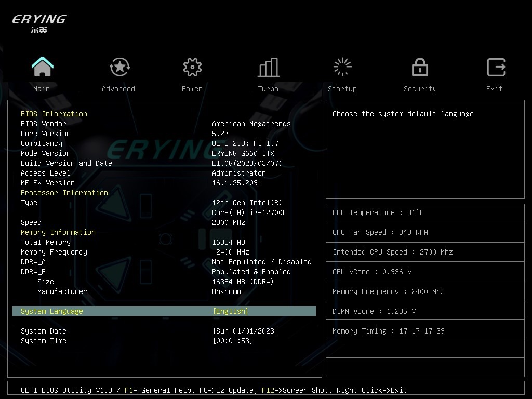
Task: Click the Exit door icon
Action: [496, 67]
